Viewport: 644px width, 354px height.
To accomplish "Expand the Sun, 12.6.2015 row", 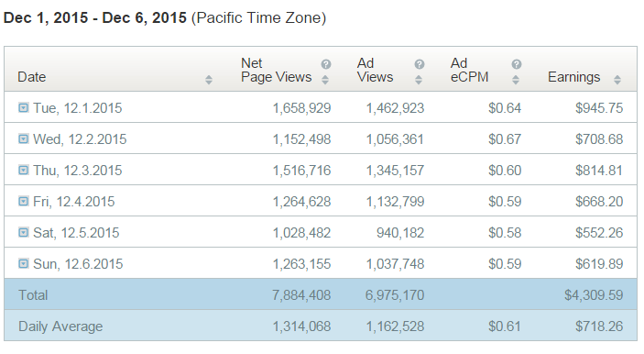I will (x=24, y=263).
